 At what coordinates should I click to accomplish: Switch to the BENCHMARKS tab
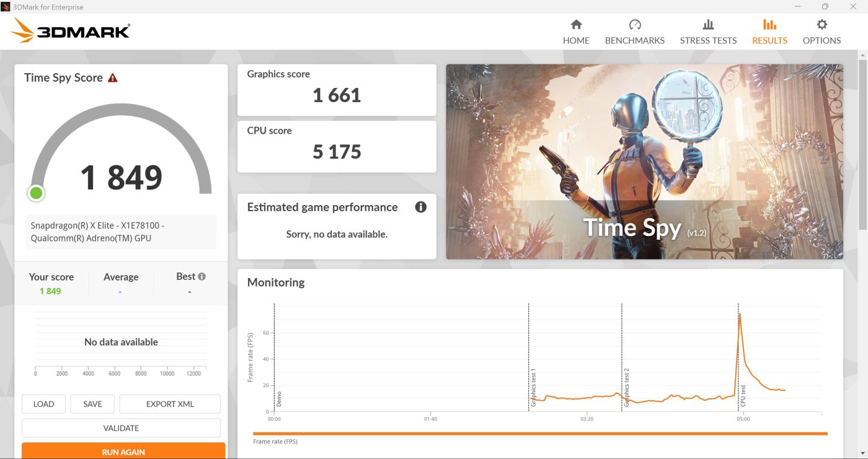point(634,32)
